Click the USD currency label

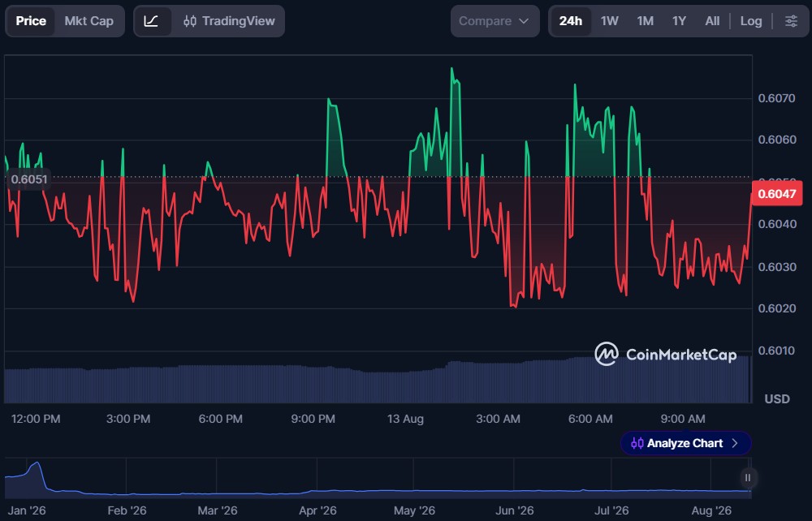777,399
